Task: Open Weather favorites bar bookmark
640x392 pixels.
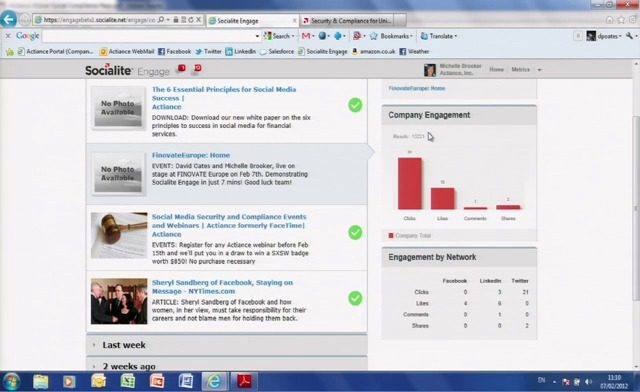Action: tap(414, 51)
